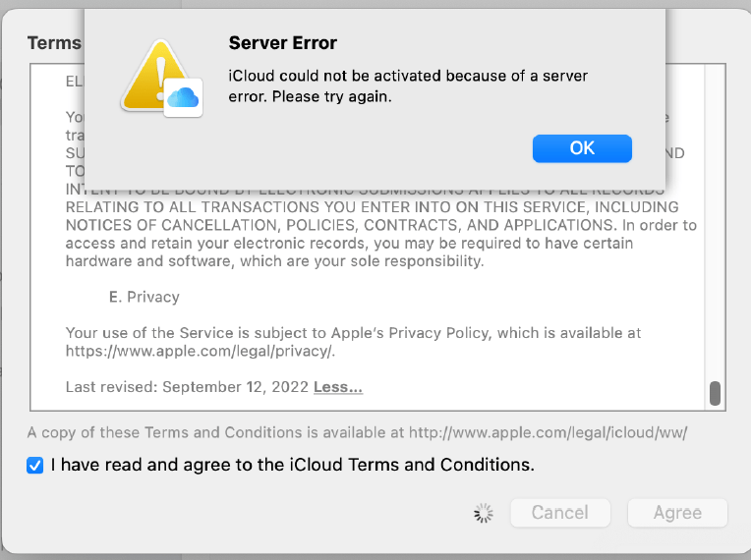The image size is (751, 560).
Task: Click the 'Apple's Privacy Policy' sentence
Action: click(x=353, y=333)
